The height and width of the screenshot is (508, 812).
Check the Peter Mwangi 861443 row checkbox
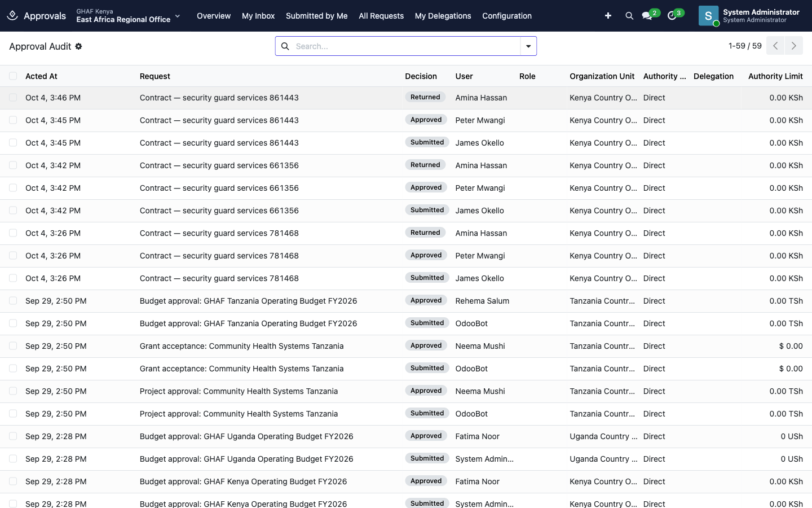[x=13, y=120]
